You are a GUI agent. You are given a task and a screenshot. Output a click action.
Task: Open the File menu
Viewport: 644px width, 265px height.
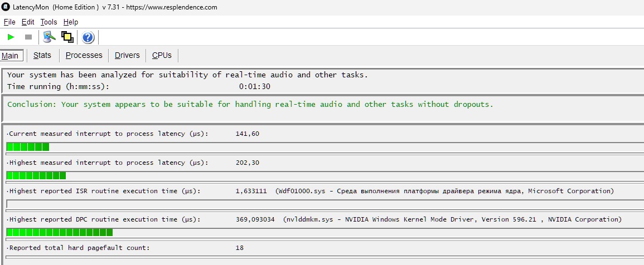click(x=9, y=22)
